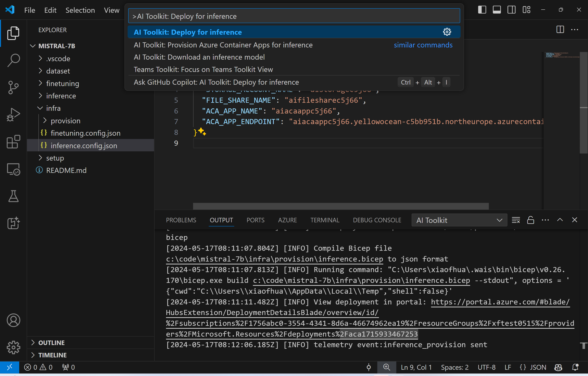The width and height of the screenshot is (588, 376).
Task: Click the gear icon on Deploy for inference command
Action: coord(447,32)
